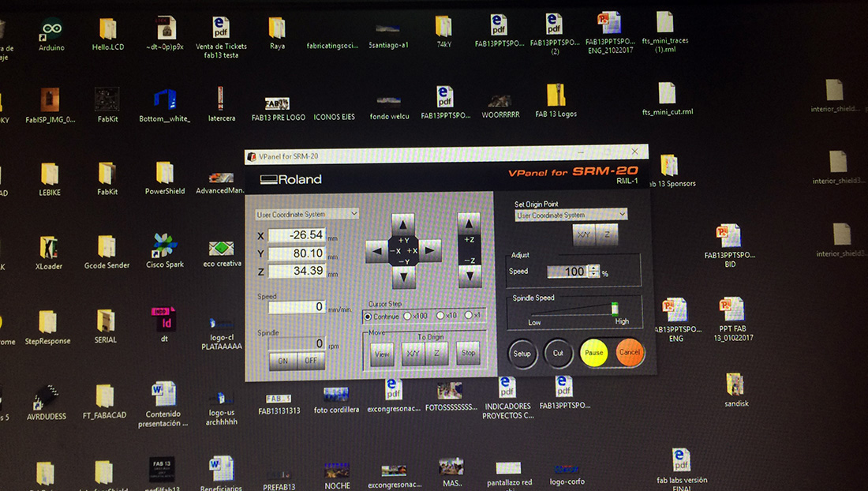
Task: Click the View move button
Action: pyautogui.click(x=382, y=354)
